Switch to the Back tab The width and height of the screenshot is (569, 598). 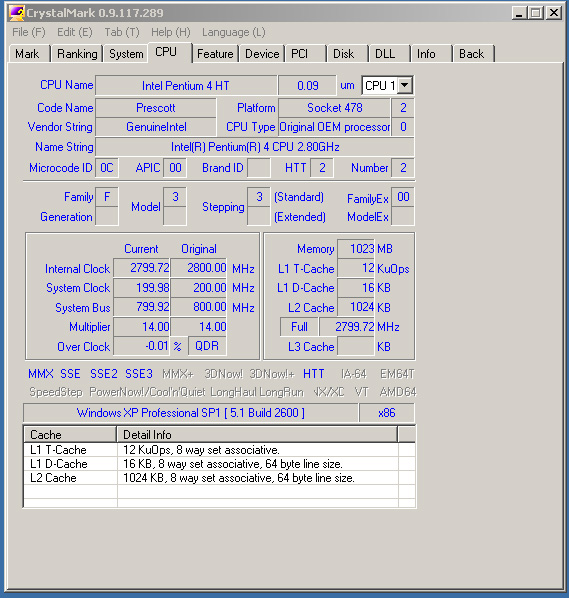[473, 54]
